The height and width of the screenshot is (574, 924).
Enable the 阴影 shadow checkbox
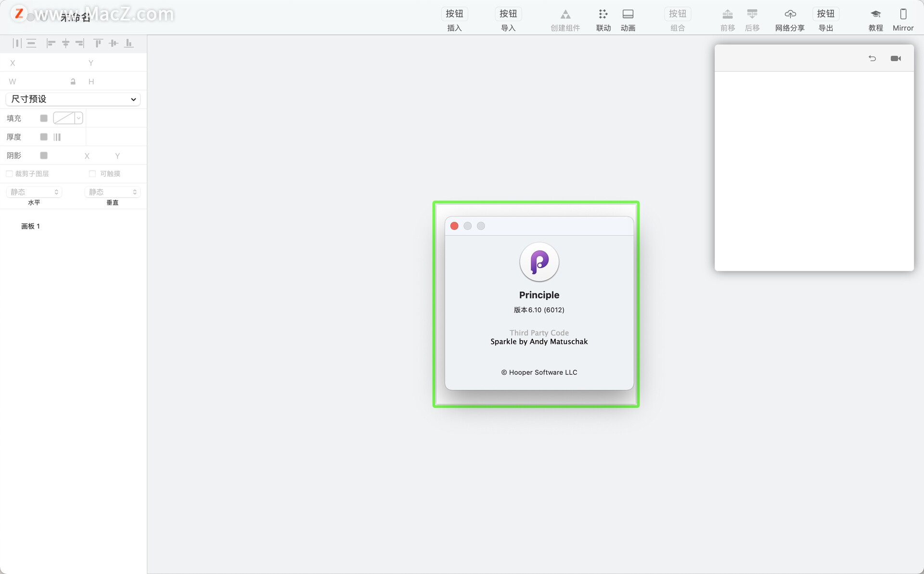[44, 155]
